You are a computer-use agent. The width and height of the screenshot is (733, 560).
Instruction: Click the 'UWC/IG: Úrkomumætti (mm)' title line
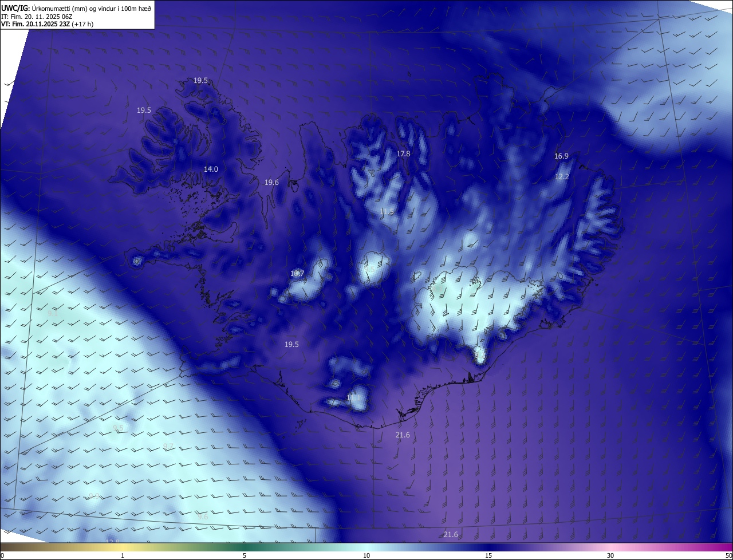[x=76, y=8]
